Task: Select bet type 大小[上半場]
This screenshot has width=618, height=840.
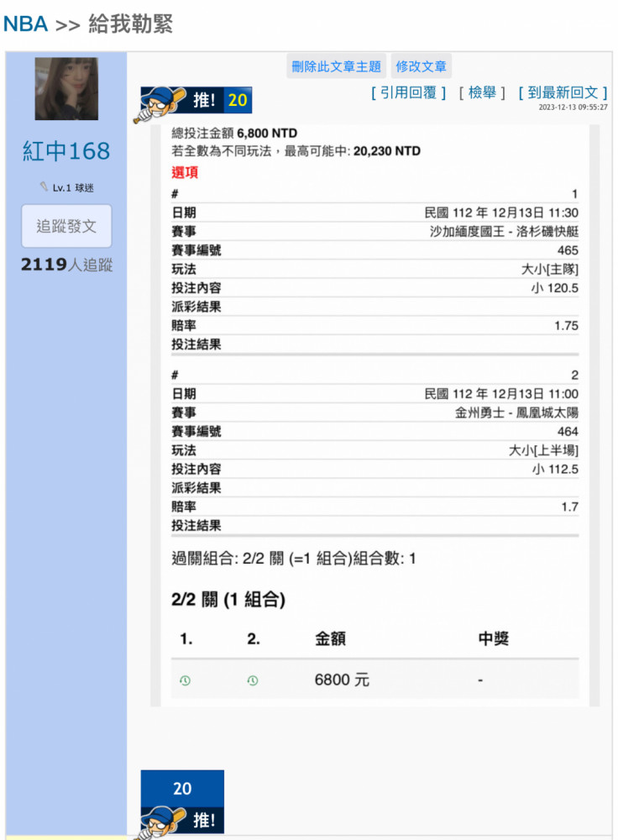Action: (543, 450)
